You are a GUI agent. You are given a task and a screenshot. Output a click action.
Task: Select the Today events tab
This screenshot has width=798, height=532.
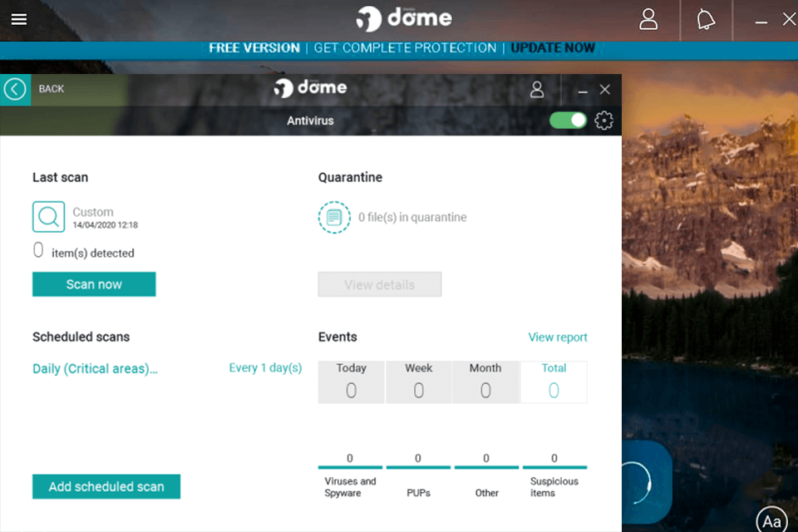[x=351, y=382]
